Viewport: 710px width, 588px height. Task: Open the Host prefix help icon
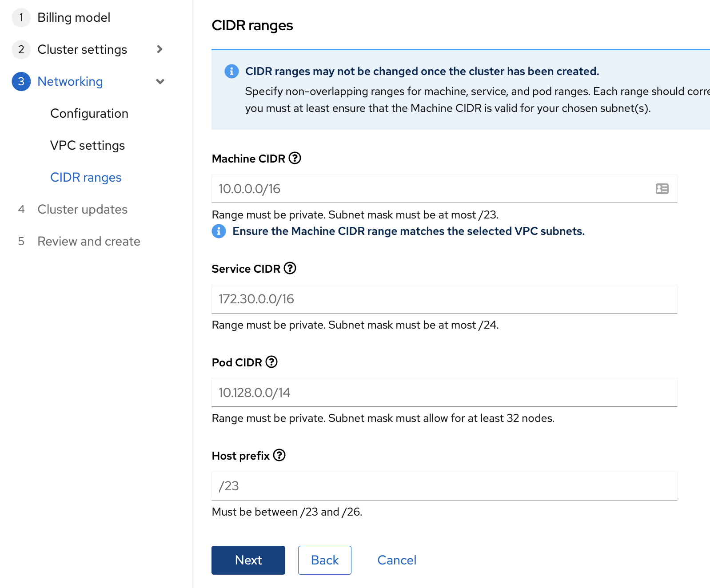pos(279,455)
